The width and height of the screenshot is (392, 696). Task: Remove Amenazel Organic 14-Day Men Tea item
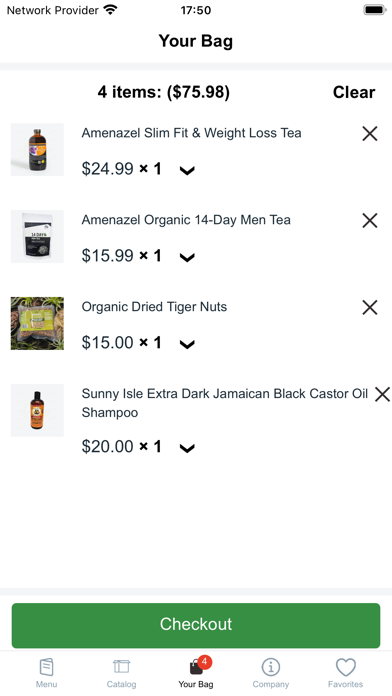point(370,220)
